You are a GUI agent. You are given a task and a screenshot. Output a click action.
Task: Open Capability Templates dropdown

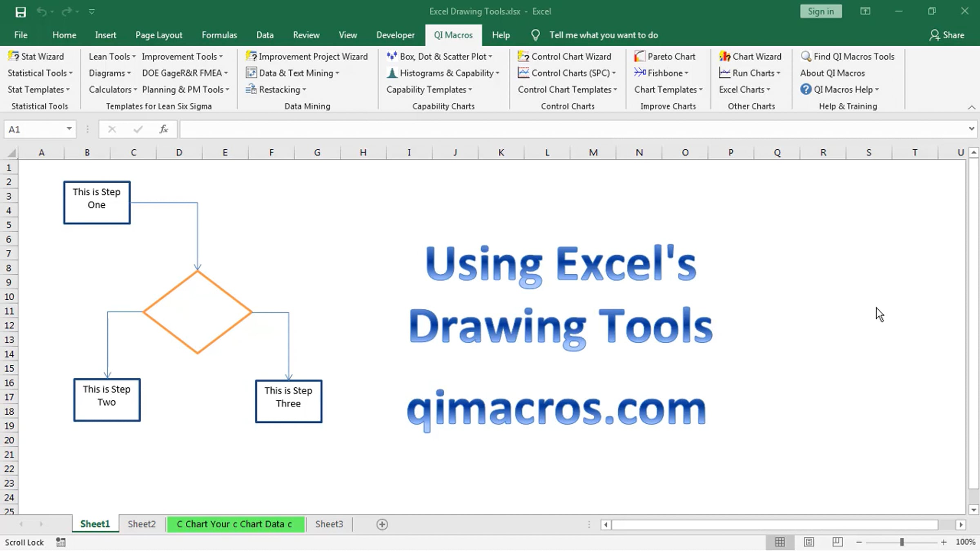tap(429, 89)
